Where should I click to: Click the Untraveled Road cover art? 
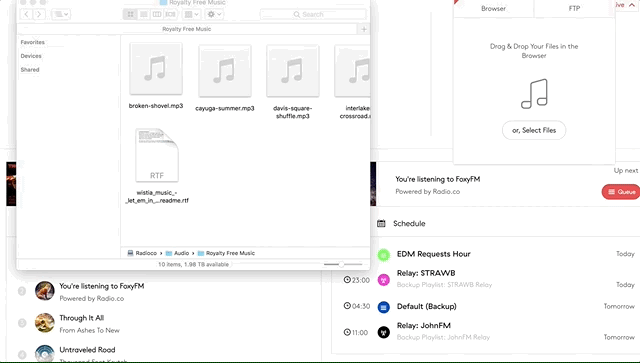pos(44,354)
